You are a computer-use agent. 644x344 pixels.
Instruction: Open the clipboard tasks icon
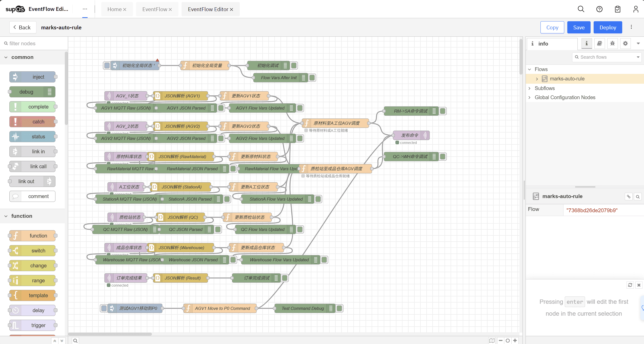point(618,9)
